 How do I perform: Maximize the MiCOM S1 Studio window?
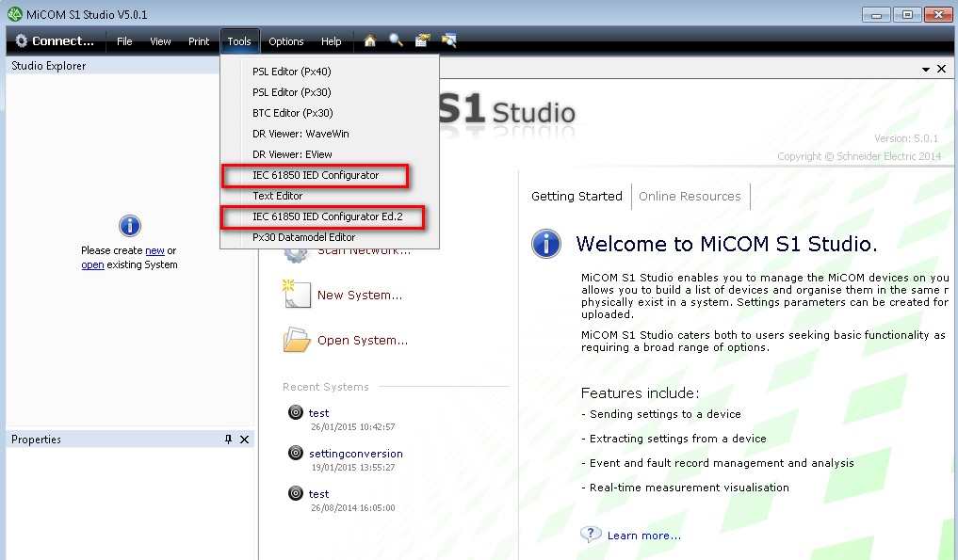[x=907, y=15]
